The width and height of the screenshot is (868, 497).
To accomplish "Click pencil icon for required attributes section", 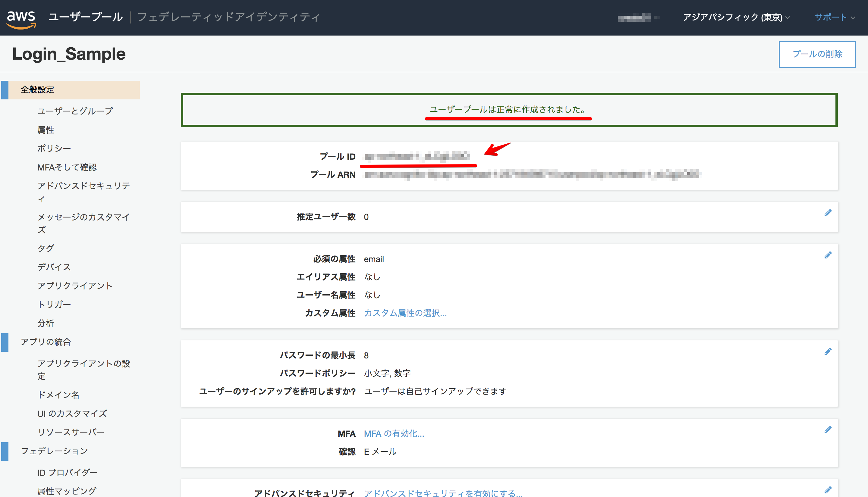I will [828, 255].
